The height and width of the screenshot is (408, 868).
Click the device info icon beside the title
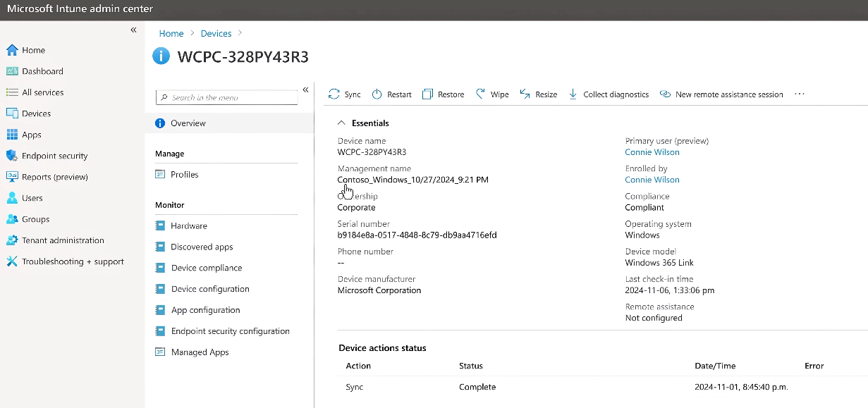161,56
